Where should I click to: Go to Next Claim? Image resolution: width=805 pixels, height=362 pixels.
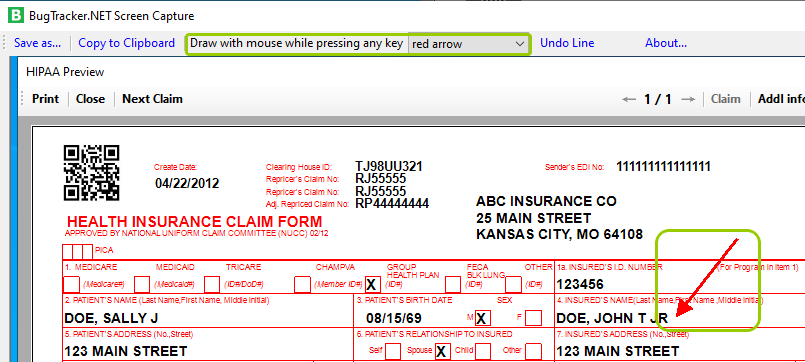[152, 99]
